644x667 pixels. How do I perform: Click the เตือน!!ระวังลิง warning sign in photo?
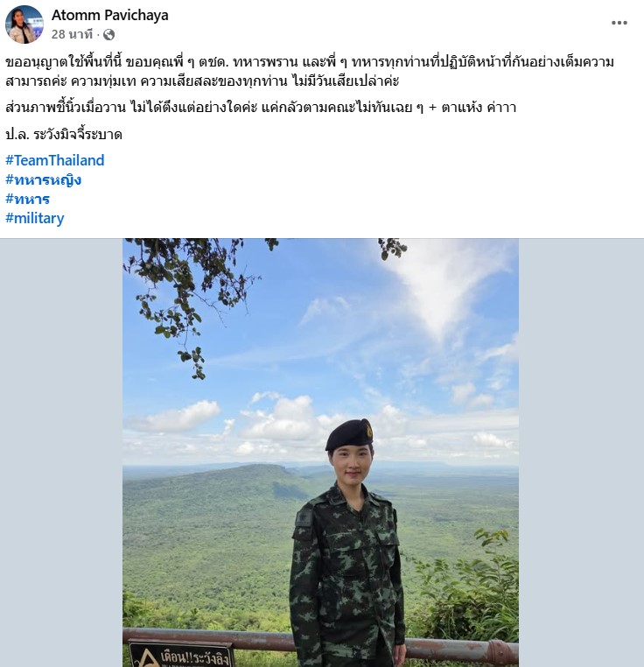(x=182, y=655)
